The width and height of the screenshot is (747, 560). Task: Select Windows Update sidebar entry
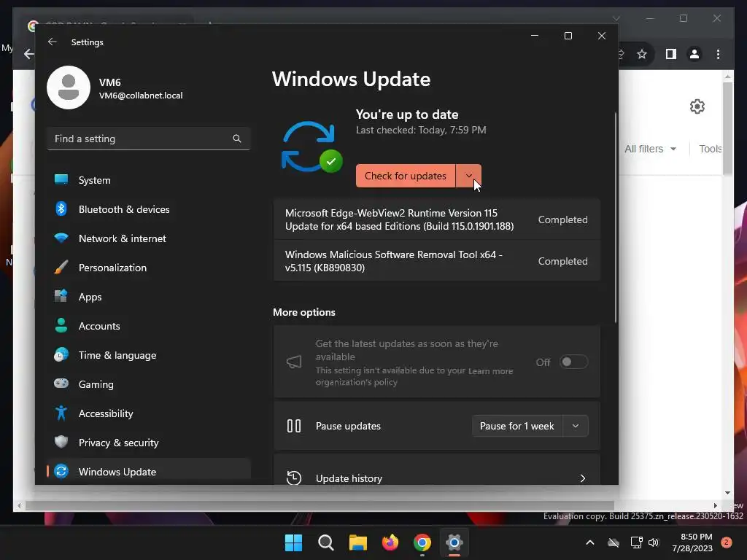149,472
